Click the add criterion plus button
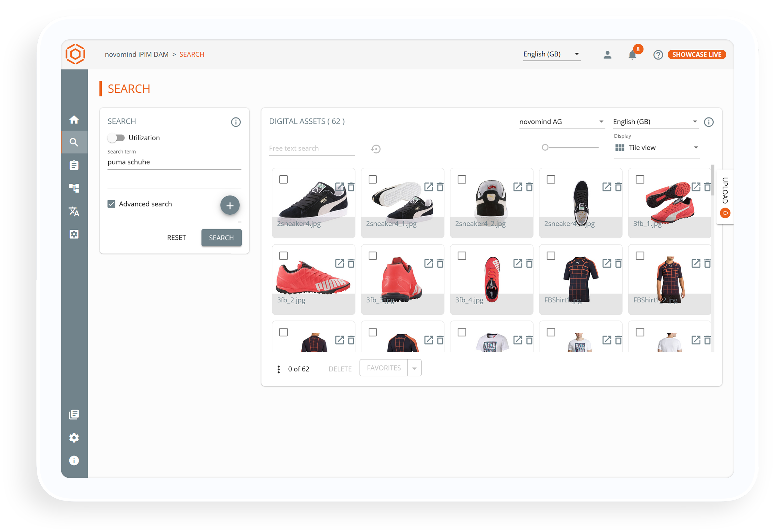Image resolution: width=783 pixels, height=532 pixels. coord(230,205)
